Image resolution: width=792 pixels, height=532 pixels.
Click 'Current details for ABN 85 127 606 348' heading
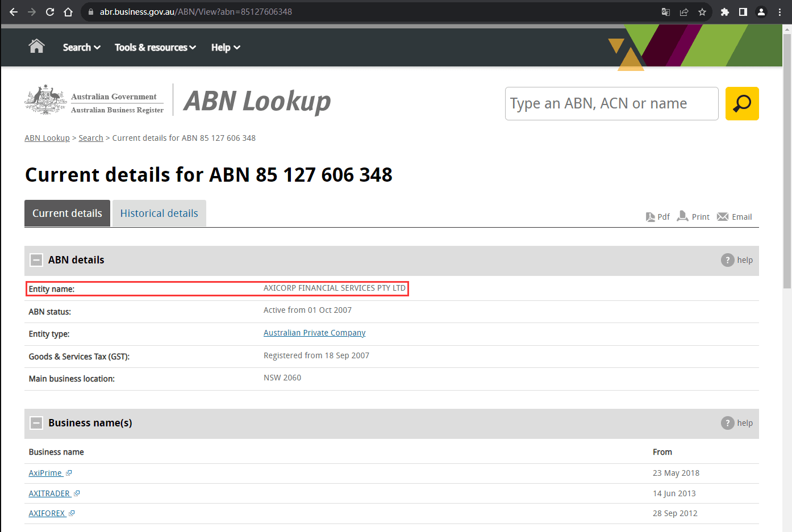[209, 175]
